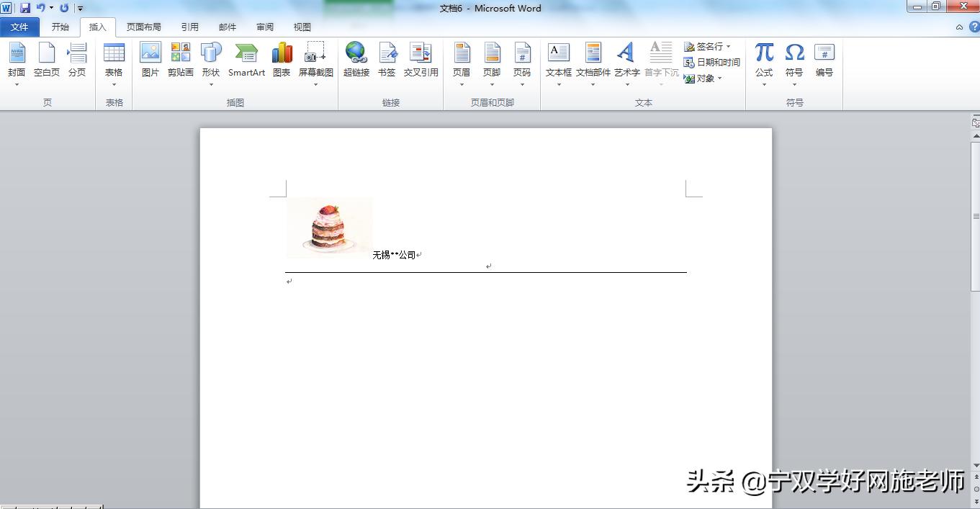Select the cake image in the header

click(x=328, y=227)
